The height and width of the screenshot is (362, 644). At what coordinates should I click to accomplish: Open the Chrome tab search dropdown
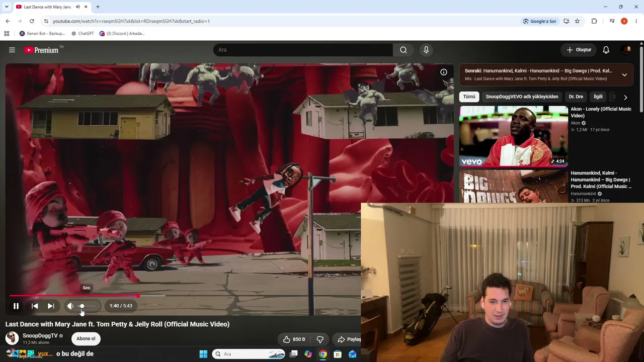(x=7, y=7)
